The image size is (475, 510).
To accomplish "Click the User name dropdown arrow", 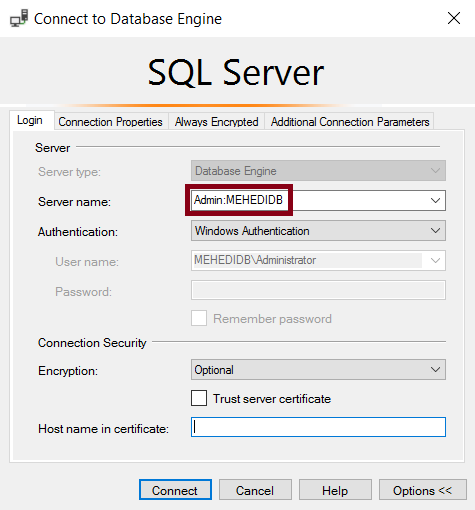I will [435, 260].
